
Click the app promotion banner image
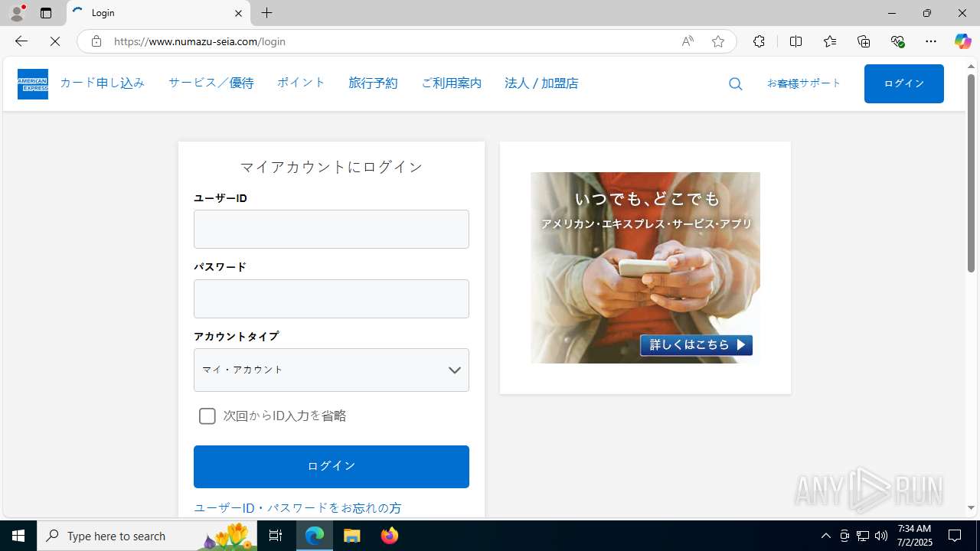[645, 268]
